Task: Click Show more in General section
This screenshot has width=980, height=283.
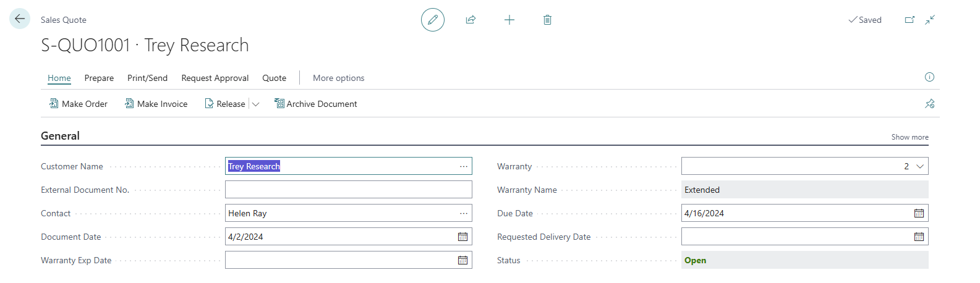Action: pos(910,137)
